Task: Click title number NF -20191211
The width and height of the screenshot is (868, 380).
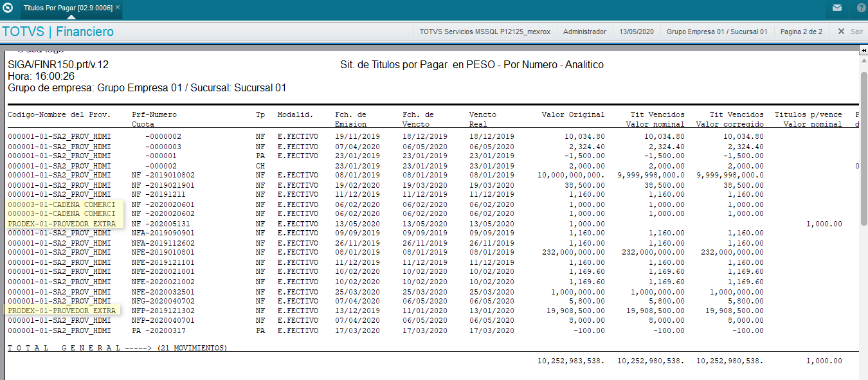Action: tap(159, 194)
